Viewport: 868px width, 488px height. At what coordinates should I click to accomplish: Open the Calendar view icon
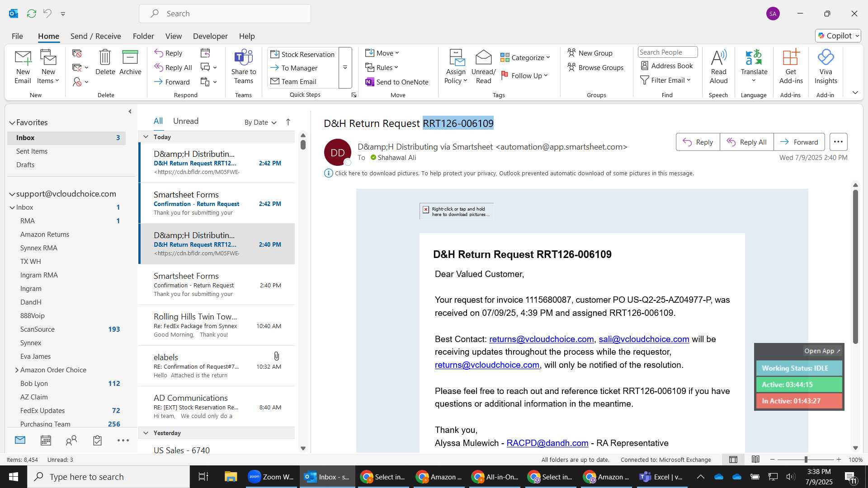(46, 441)
